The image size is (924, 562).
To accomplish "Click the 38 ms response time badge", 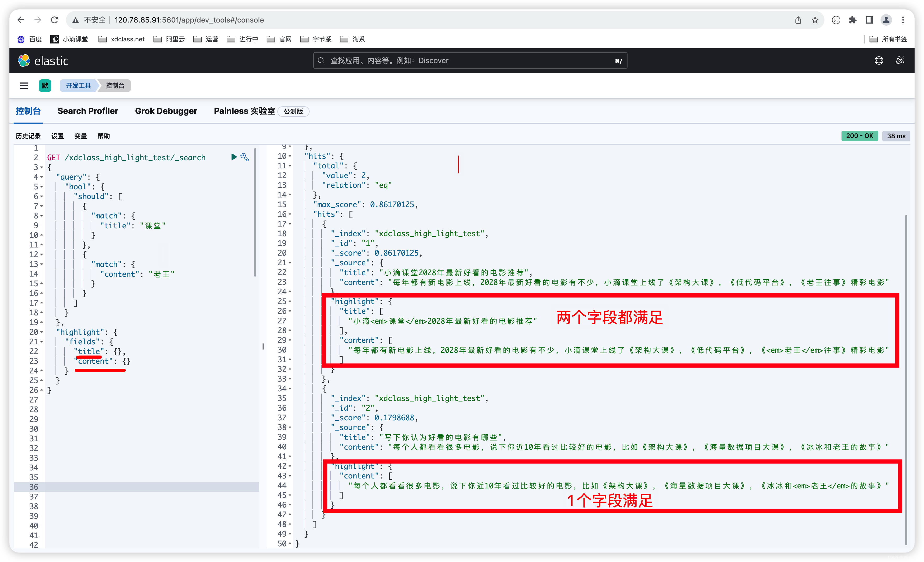I will click(x=896, y=136).
